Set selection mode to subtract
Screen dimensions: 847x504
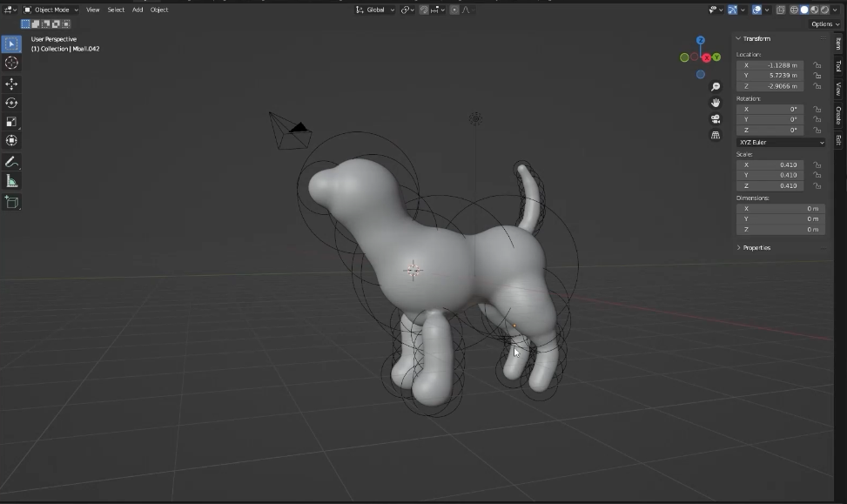coord(45,24)
